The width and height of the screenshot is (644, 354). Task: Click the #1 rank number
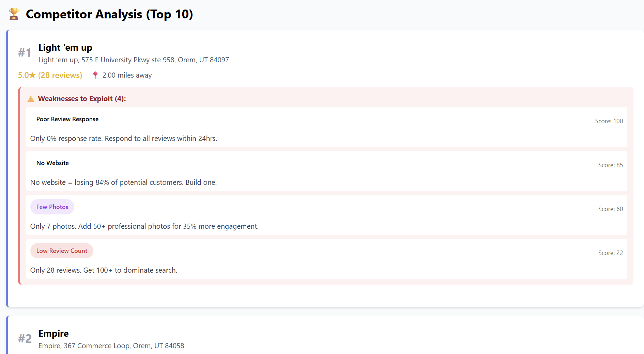25,53
